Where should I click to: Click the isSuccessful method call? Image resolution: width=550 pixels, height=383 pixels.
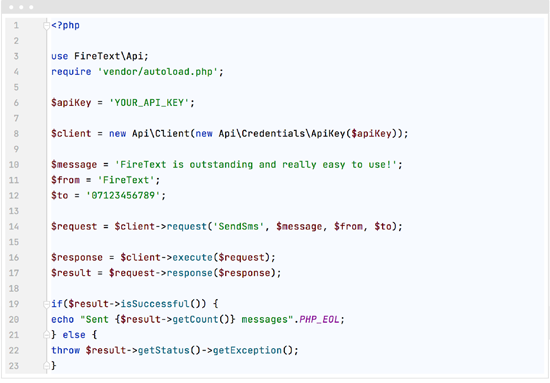coord(155,304)
